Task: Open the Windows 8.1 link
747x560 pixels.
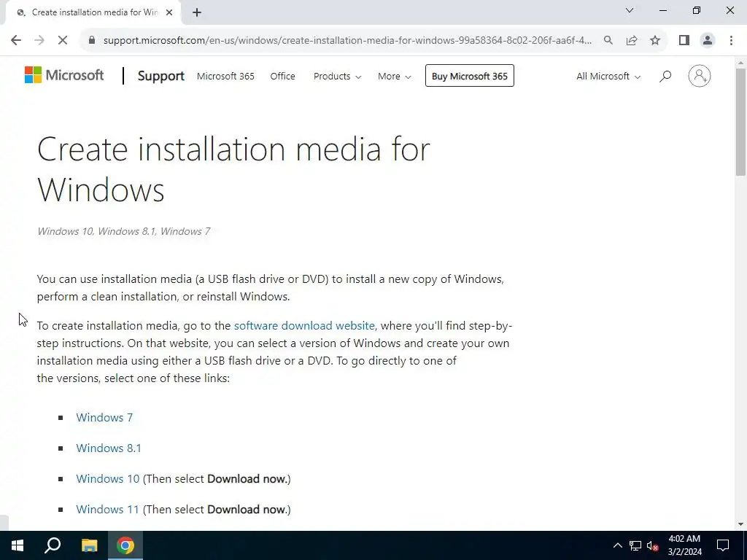Action: (109, 448)
